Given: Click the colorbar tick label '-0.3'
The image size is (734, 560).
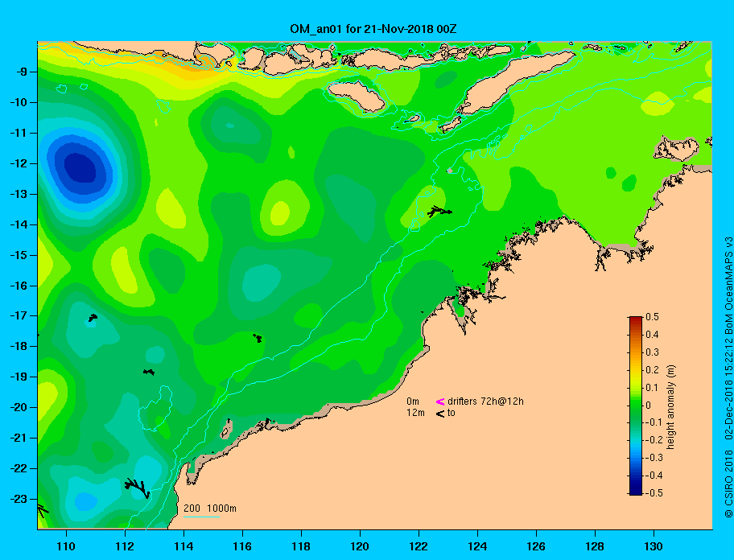Looking at the screenshot, I should (x=654, y=458).
